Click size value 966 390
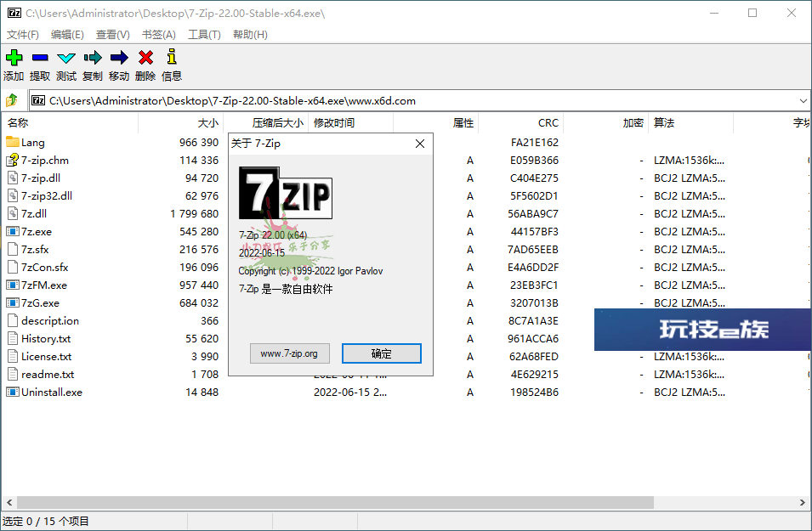Viewport: 812px width, 531px height. click(x=199, y=143)
